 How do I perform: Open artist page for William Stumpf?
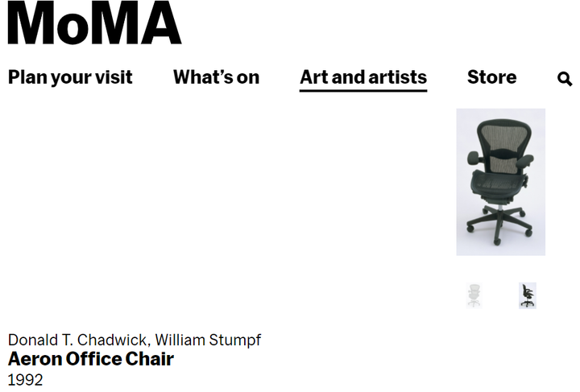(x=208, y=340)
